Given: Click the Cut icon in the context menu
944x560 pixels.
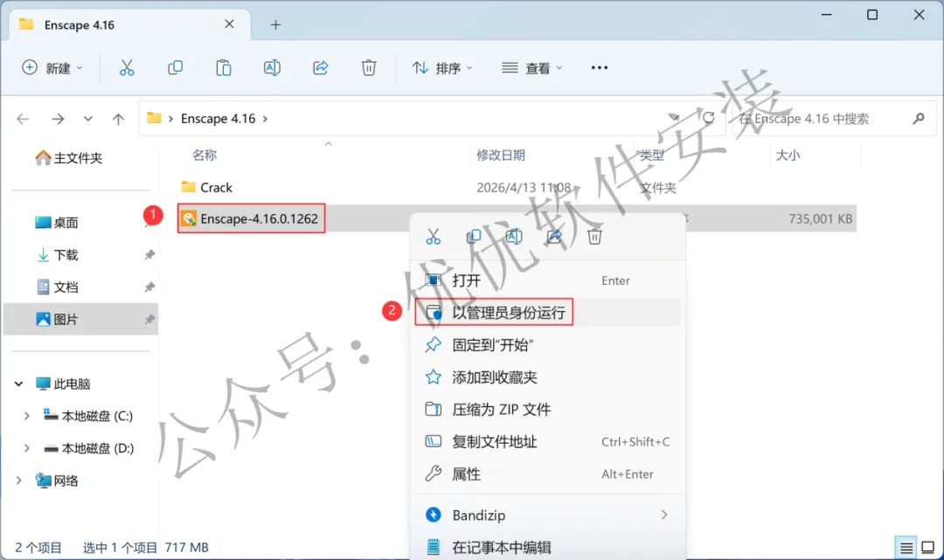Looking at the screenshot, I should [x=433, y=237].
